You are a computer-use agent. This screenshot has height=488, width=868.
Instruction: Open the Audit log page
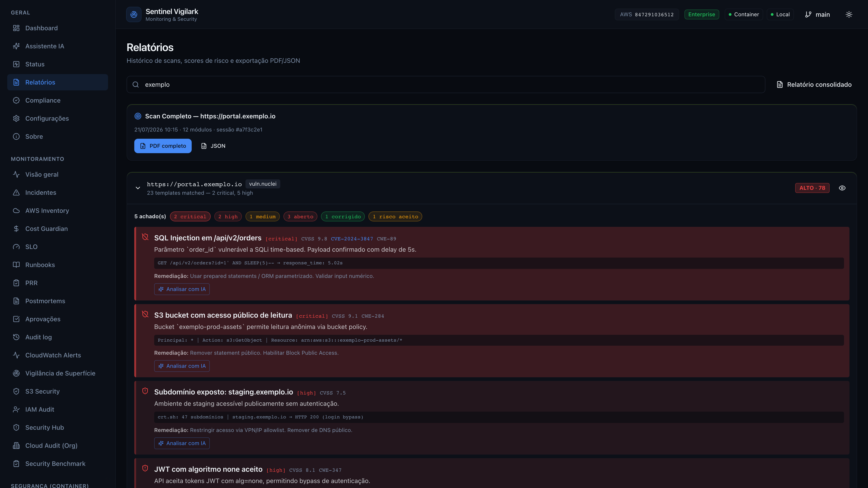point(58,337)
